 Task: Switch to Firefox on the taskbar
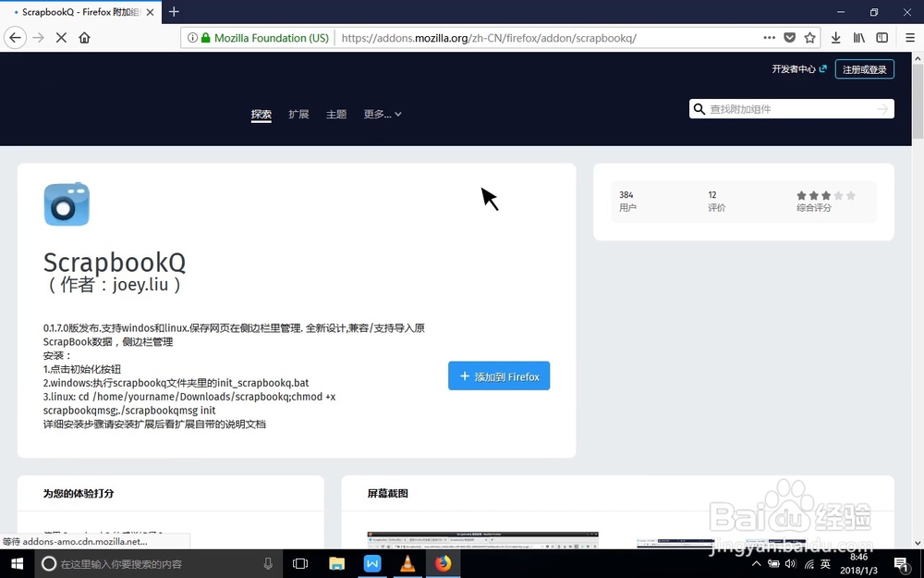(x=444, y=564)
